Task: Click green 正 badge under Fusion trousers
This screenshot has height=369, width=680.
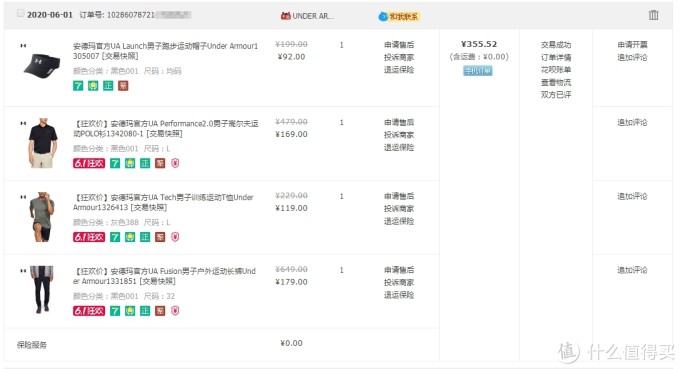Action: (145, 311)
